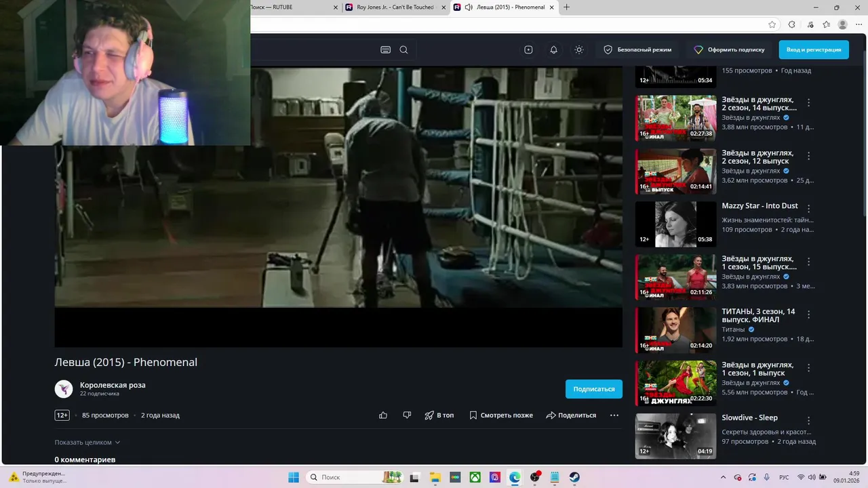This screenshot has width=868, height=488.
Task: Open options menu for Mazzy Star - Into Dust
Action: (x=808, y=209)
